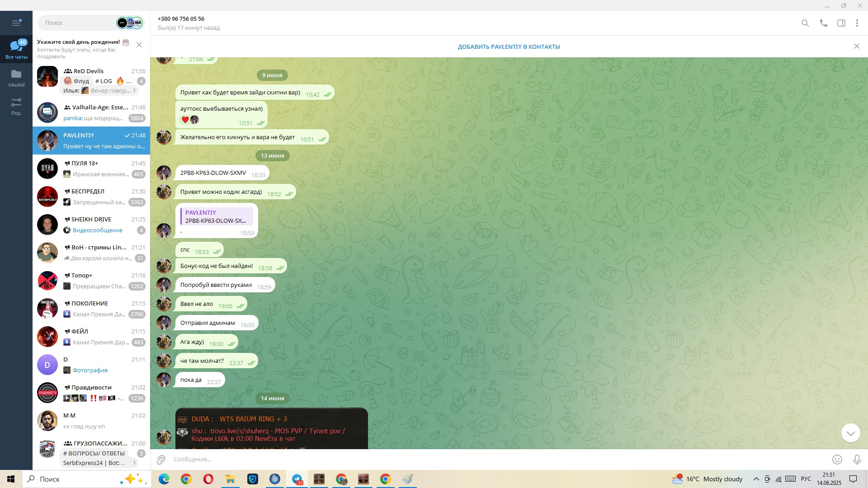Start a voice call
This screenshot has width=868, height=488.
823,23
